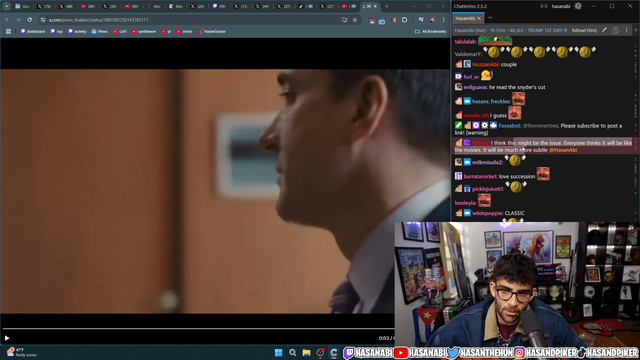The height and width of the screenshot is (360, 640).
Task: Click username hasans_freckles in chat
Action: pyautogui.click(x=491, y=101)
